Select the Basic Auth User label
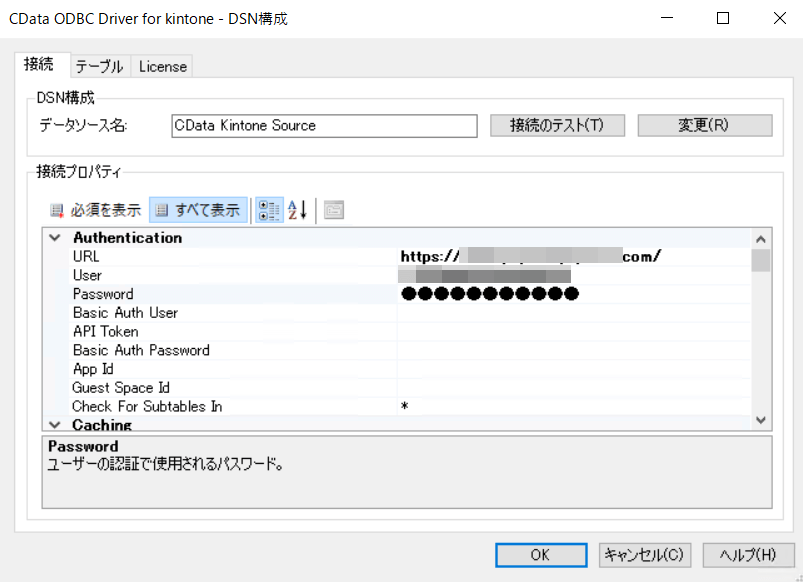803x582 pixels. (x=125, y=313)
